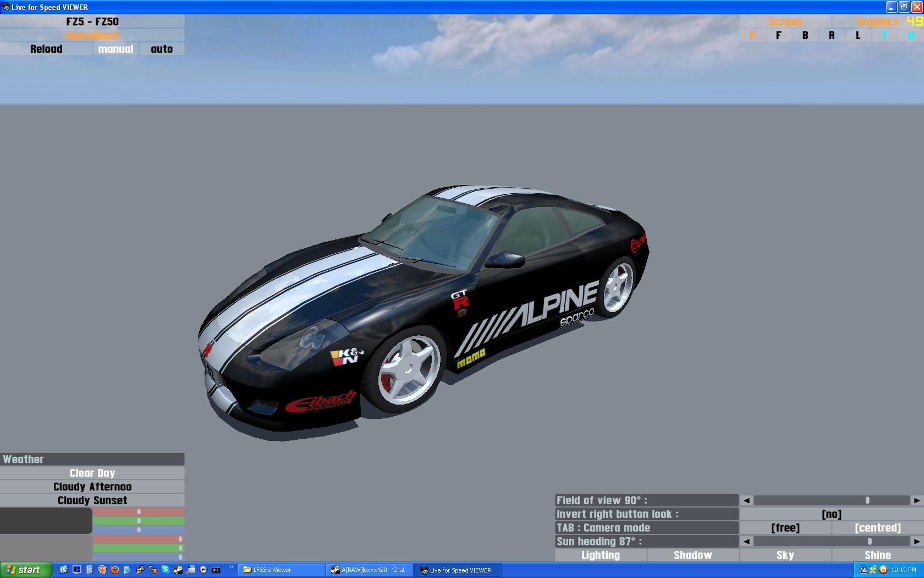Open the Windows start menu

click(x=26, y=570)
